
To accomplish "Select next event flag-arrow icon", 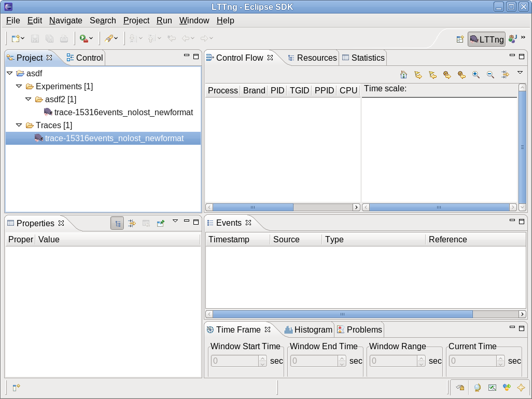I will 418,74.
